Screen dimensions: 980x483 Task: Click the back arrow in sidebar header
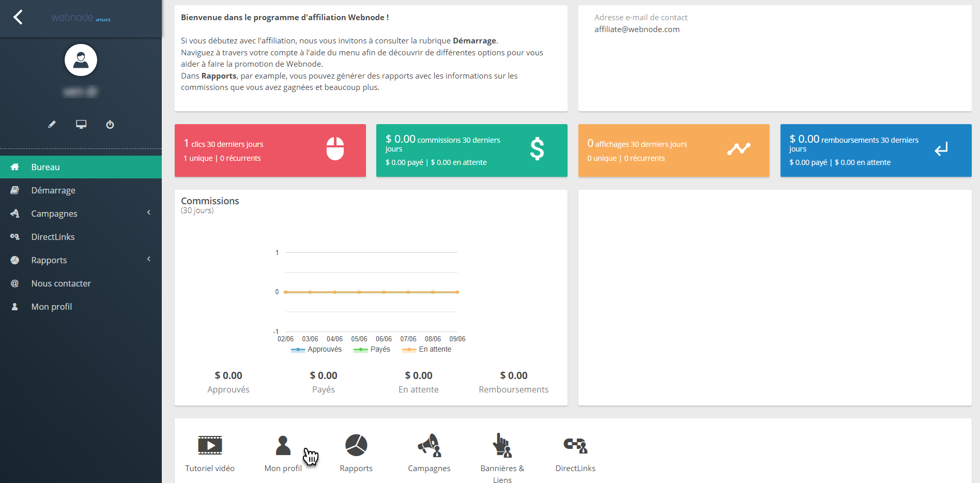click(x=18, y=18)
